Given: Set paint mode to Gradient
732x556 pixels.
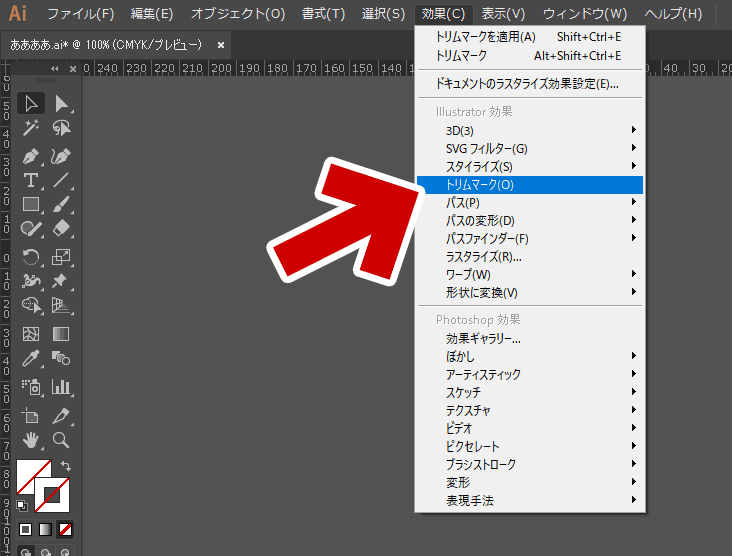Looking at the screenshot, I should click(45, 529).
